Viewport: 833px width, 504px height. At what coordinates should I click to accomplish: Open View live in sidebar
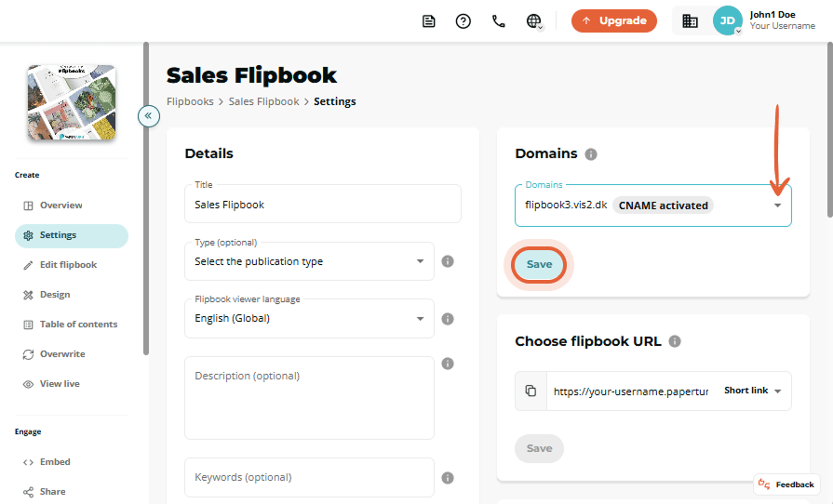pyautogui.click(x=71, y=383)
